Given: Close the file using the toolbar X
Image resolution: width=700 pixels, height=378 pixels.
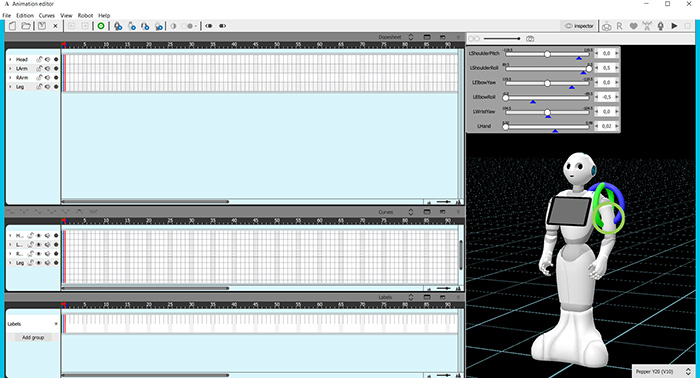Looking at the screenshot, I should click(x=55, y=26).
